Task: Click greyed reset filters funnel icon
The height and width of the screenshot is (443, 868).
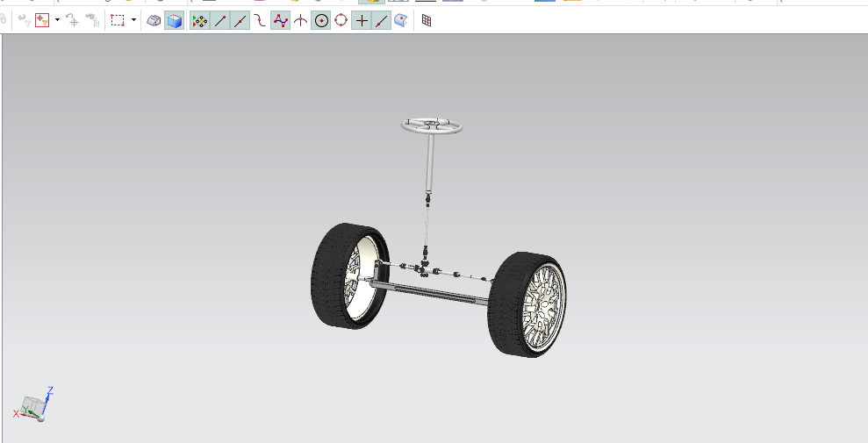Action: coord(25,21)
